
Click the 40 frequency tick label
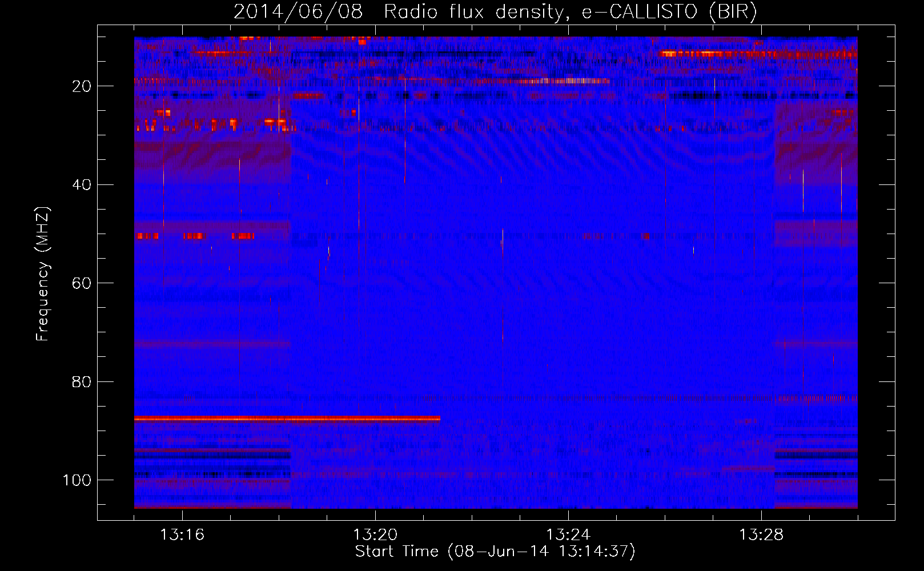[82, 184]
